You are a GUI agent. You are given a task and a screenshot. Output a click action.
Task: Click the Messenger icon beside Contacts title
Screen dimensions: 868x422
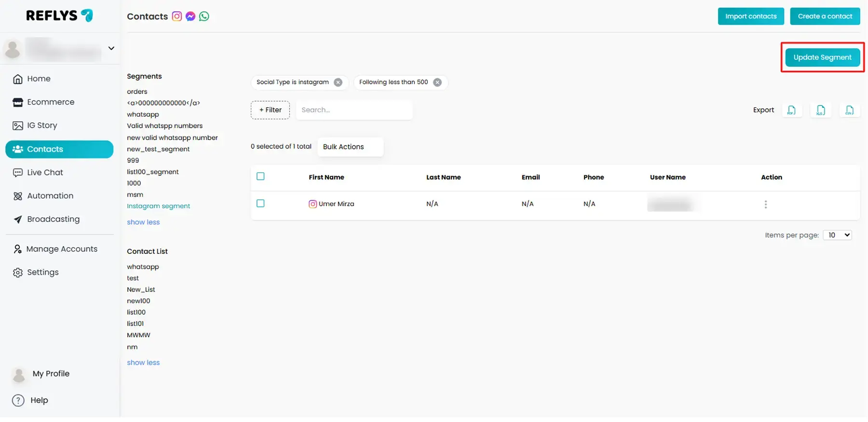point(190,16)
